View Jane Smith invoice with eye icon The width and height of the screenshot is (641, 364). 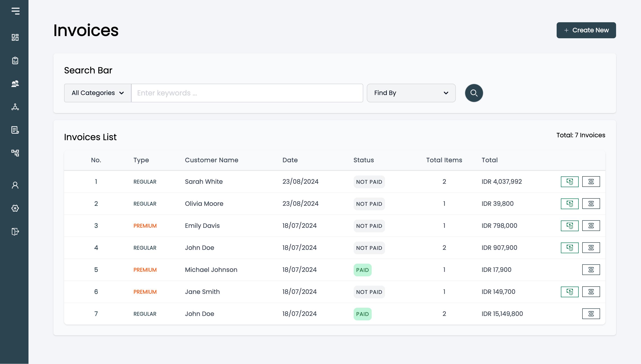click(591, 292)
